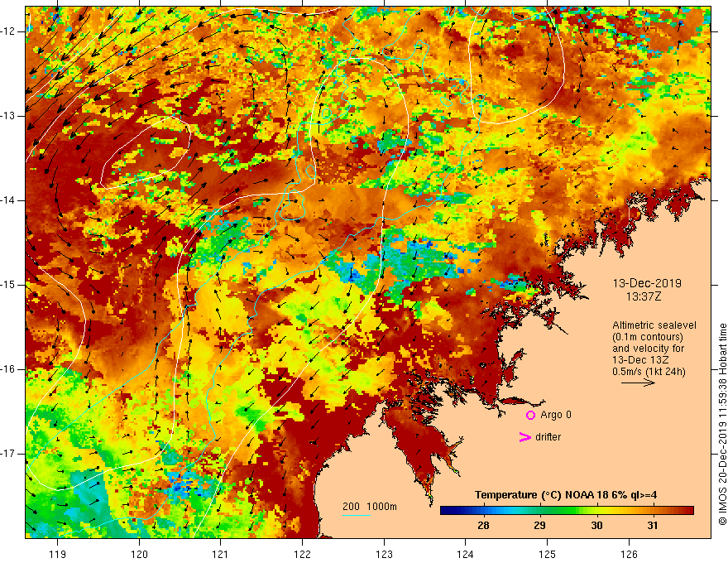Click the 'Argo 0' legend label
This screenshot has height=563, width=728.
point(556,415)
